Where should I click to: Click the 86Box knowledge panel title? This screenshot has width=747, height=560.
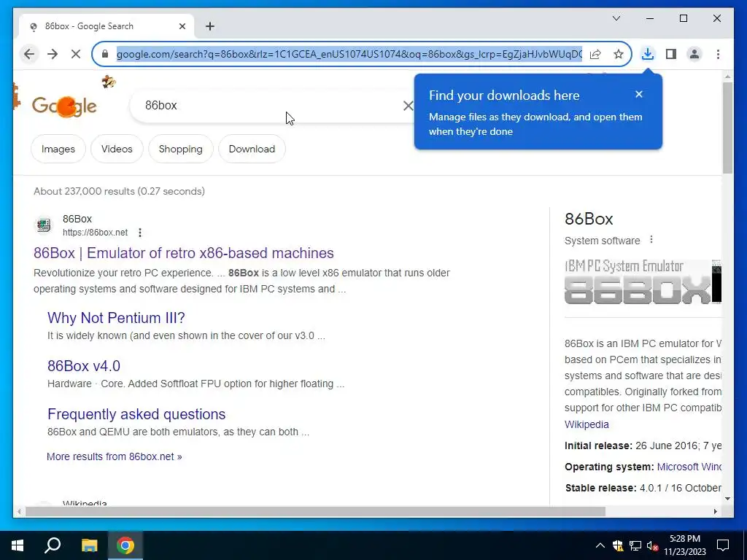click(589, 219)
